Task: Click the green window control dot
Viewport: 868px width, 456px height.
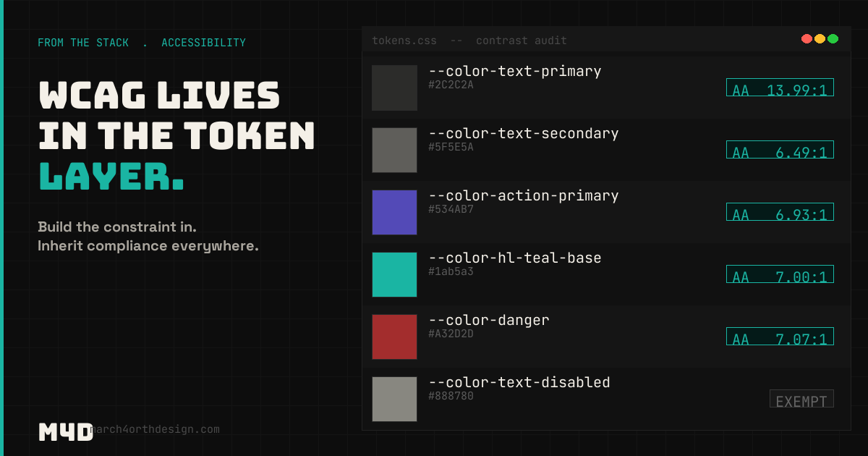Action: [x=833, y=39]
